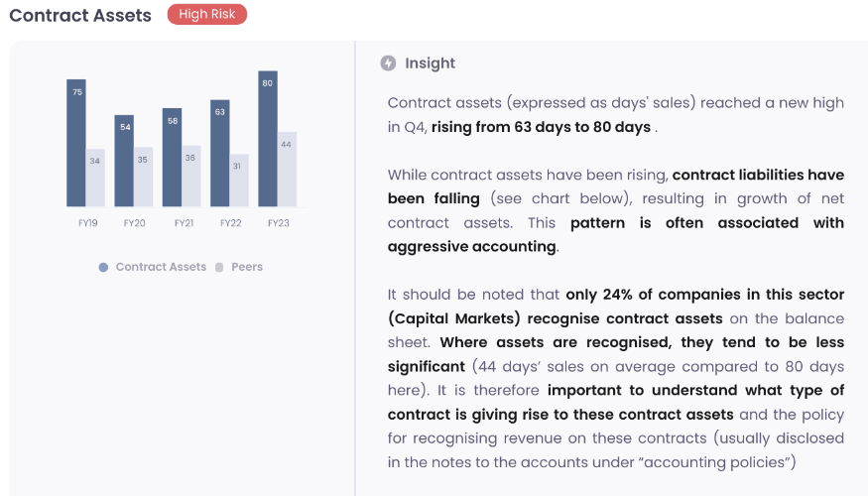
Task: Click the FY20 contract assets bar labeled 54
Action: [x=124, y=161]
